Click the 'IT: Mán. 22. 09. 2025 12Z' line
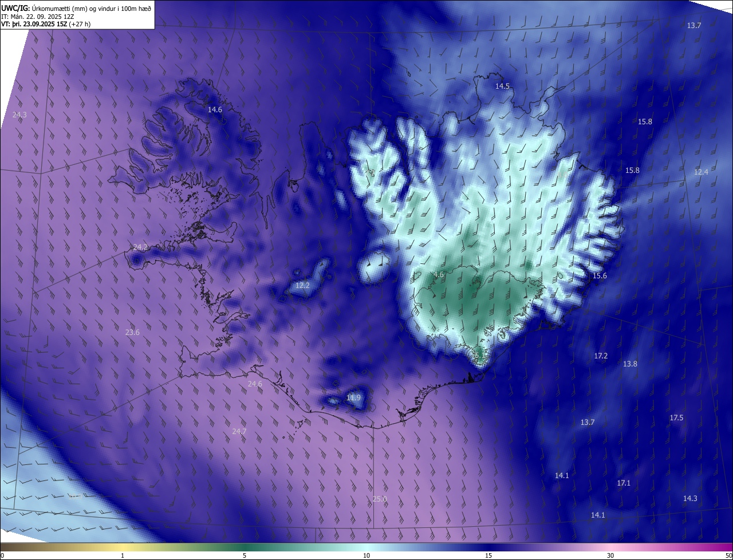733x560 pixels. [x=38, y=17]
